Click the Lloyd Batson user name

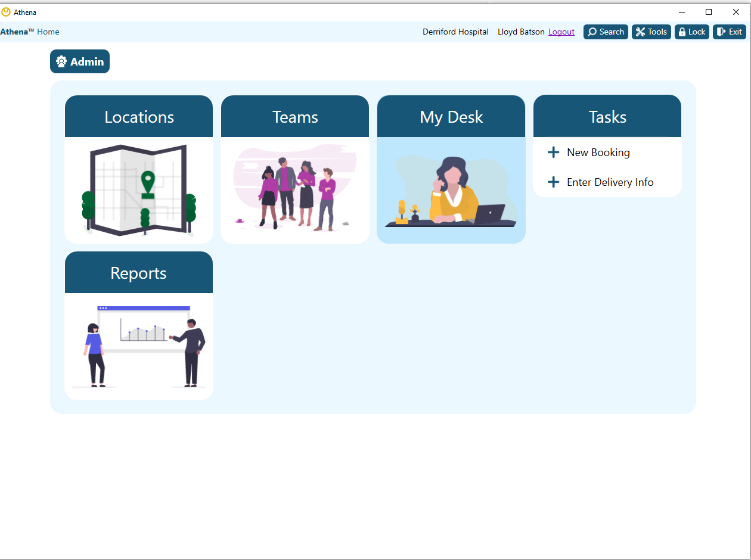(x=521, y=32)
